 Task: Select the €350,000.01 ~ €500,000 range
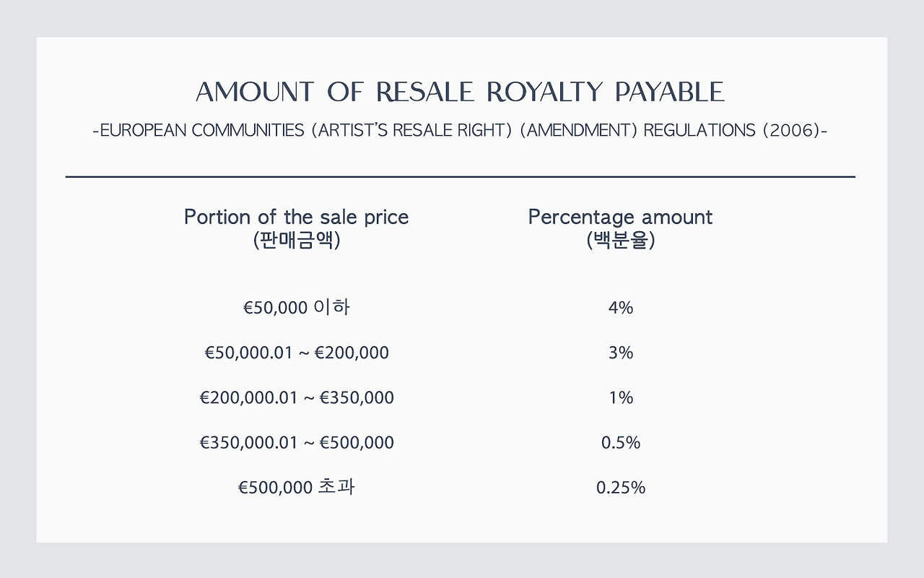pos(297,442)
